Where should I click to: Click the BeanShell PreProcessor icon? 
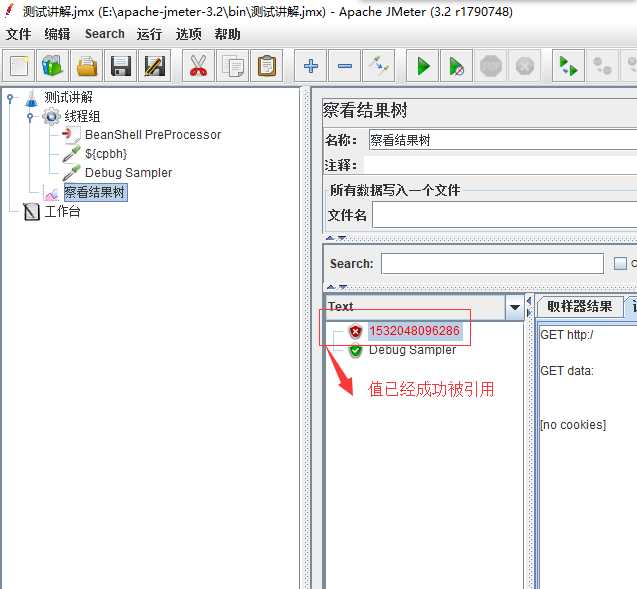point(72,135)
